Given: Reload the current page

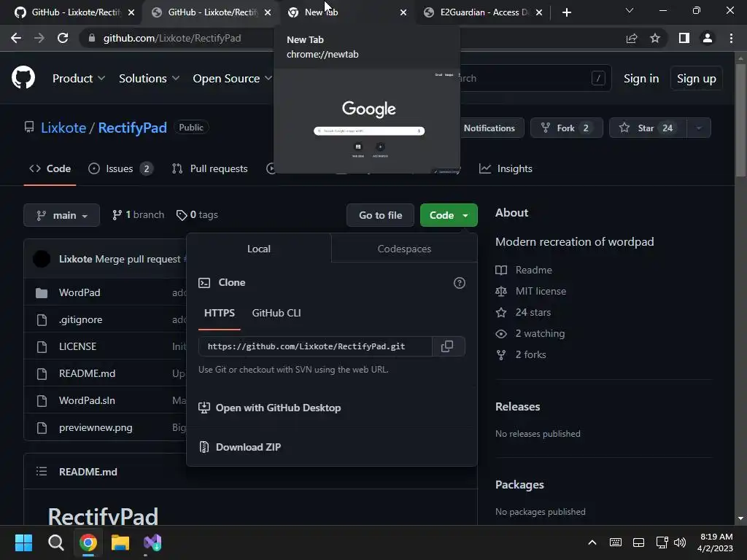Looking at the screenshot, I should point(63,38).
